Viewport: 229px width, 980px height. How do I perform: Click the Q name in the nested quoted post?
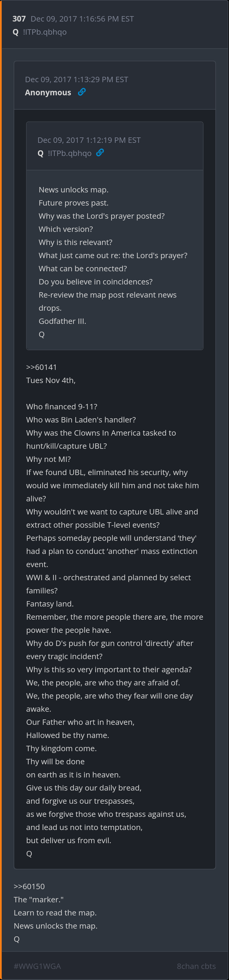[41, 153]
